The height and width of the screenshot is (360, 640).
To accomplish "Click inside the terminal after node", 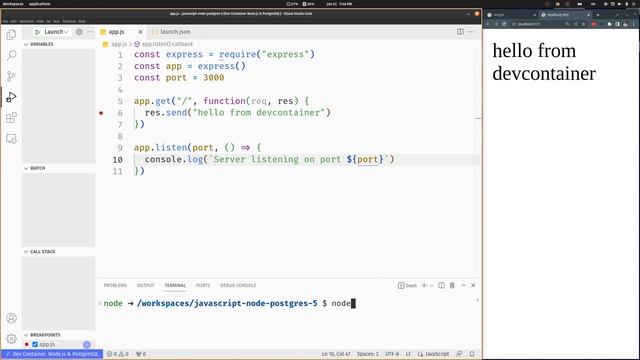I will (353, 303).
